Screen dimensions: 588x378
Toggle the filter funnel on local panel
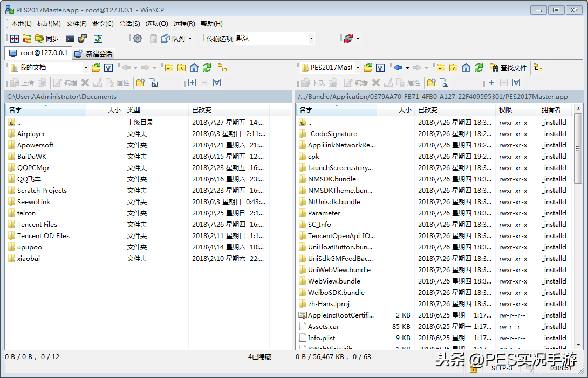point(108,67)
